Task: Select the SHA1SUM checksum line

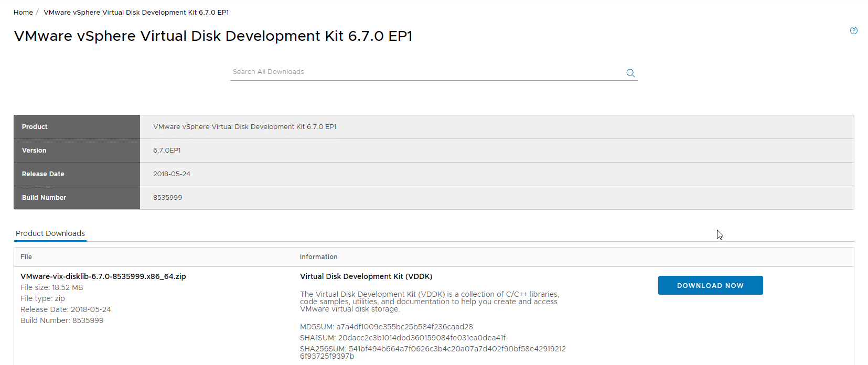Action: point(403,338)
